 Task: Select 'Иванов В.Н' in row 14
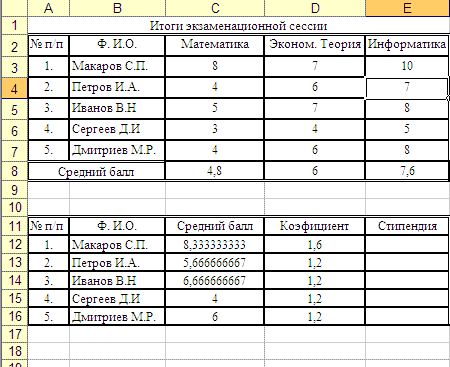pos(117,281)
